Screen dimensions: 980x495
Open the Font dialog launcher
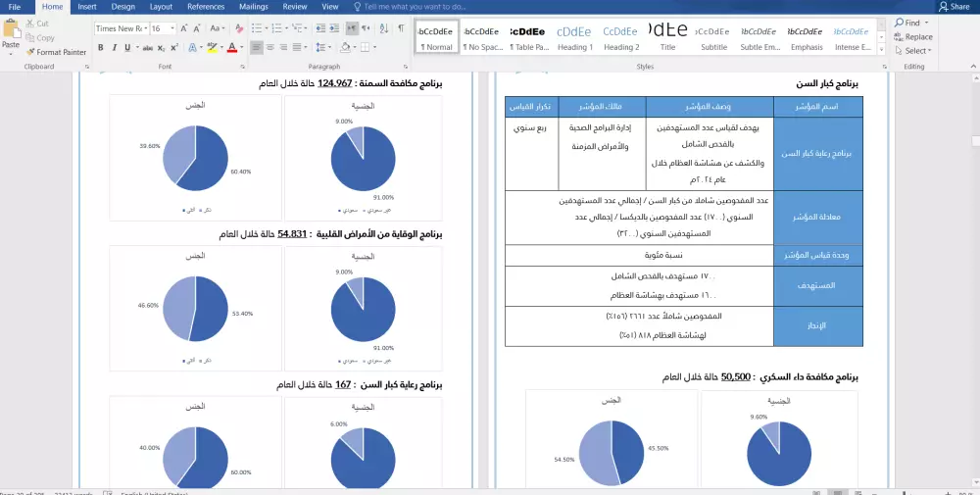[242, 67]
